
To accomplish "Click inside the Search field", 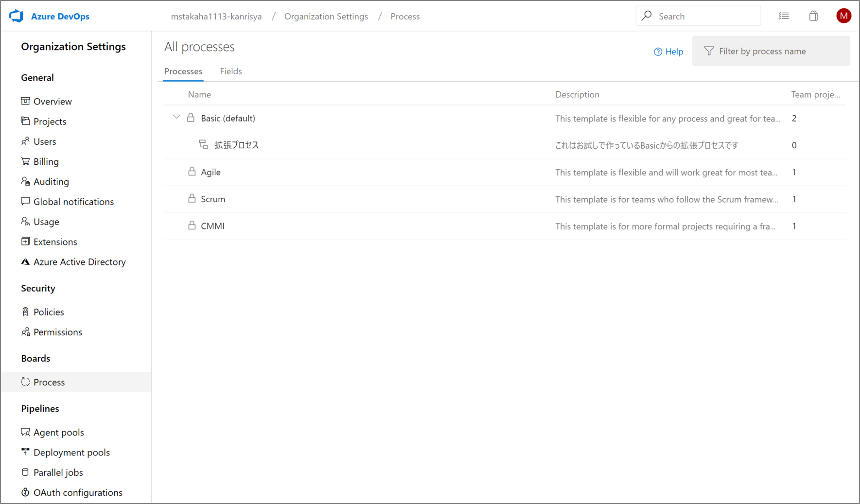I will 699,16.
